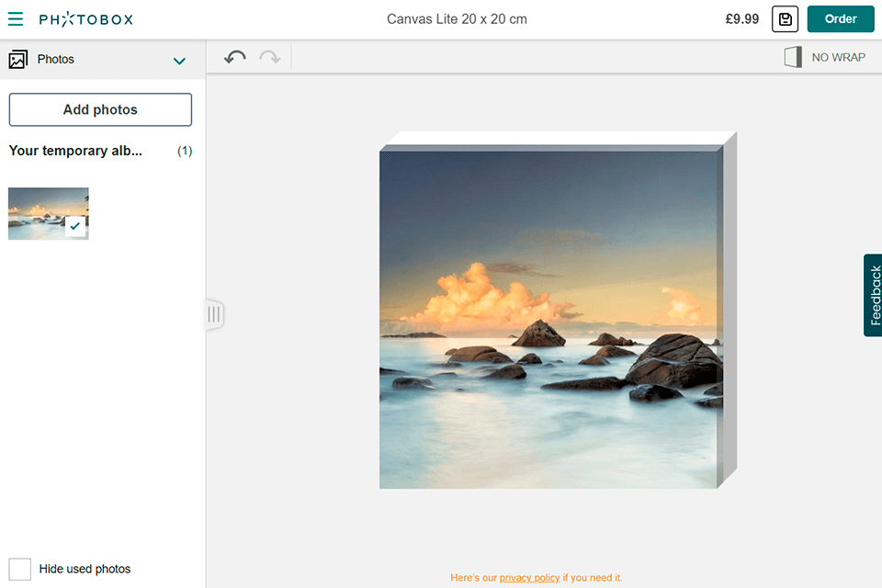The width and height of the screenshot is (882, 588).
Task: Click the Canvas Lite 20 x 20 cm title
Action: (457, 19)
